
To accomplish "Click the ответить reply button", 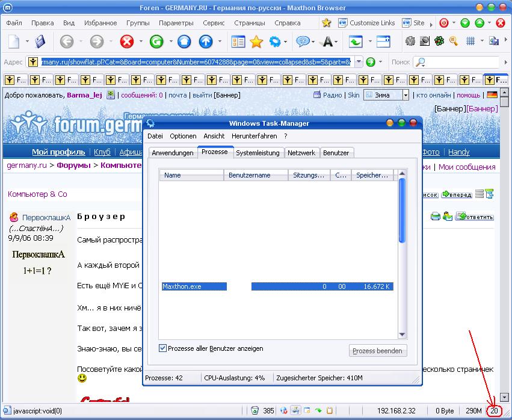I will 475,216.
